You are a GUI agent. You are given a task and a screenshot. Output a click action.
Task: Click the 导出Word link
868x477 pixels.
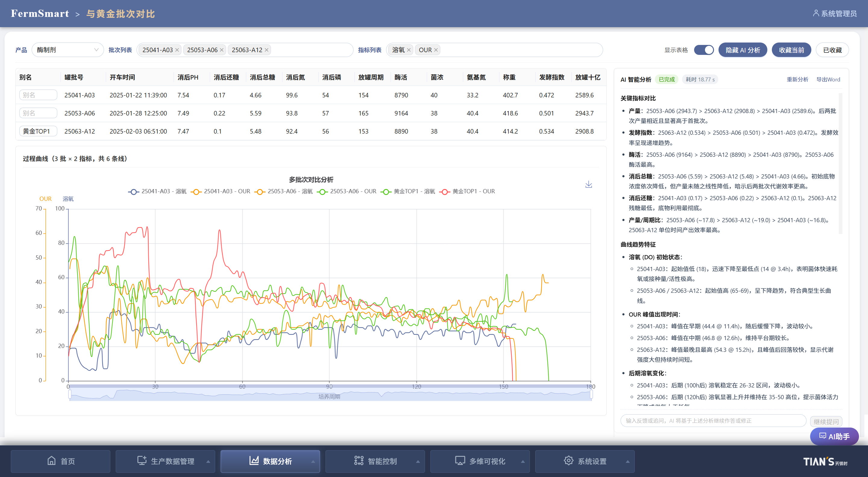(x=828, y=80)
